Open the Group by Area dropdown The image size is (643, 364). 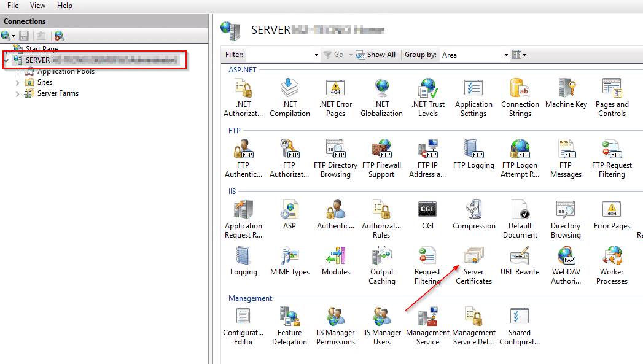(x=475, y=55)
